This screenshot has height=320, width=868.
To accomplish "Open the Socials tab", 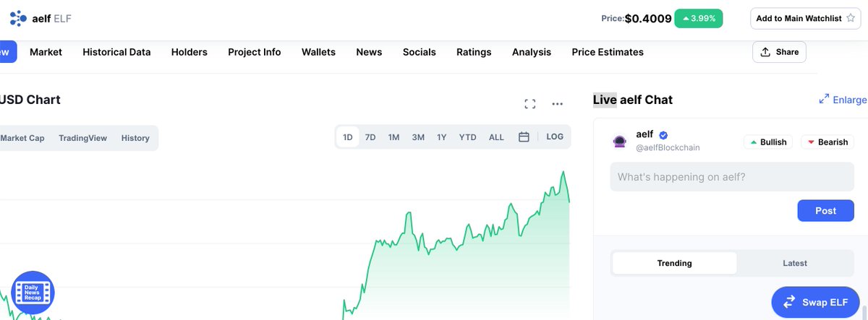I will (x=420, y=52).
